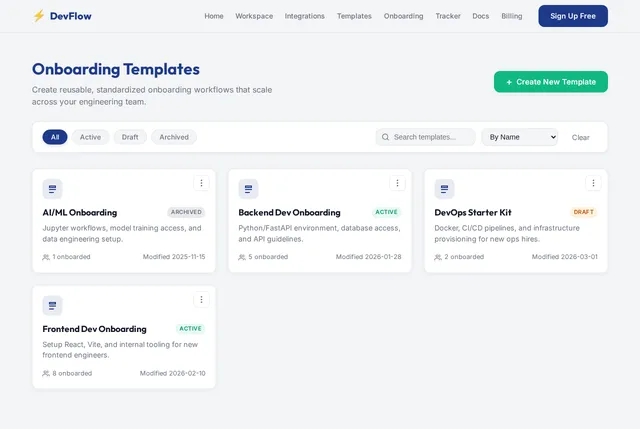Image resolution: width=640 pixels, height=429 pixels.
Task: Go to the Integrations nav item
Action: click(304, 16)
